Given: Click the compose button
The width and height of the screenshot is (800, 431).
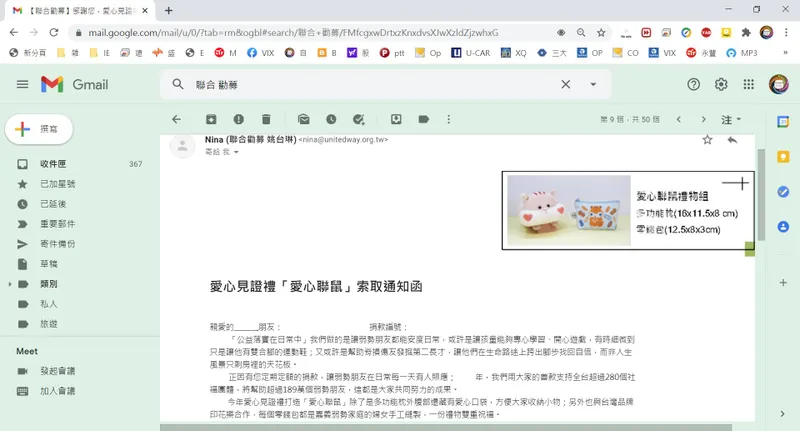Looking at the screenshot, I should (39, 129).
